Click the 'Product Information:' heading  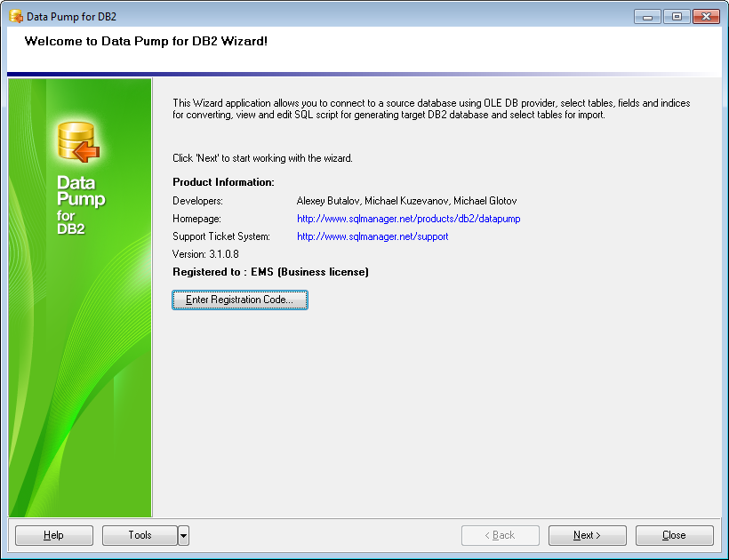click(x=223, y=182)
